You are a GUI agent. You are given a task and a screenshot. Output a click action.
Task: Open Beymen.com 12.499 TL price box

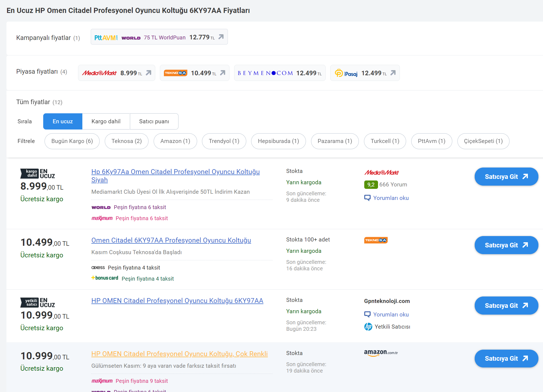click(x=280, y=73)
